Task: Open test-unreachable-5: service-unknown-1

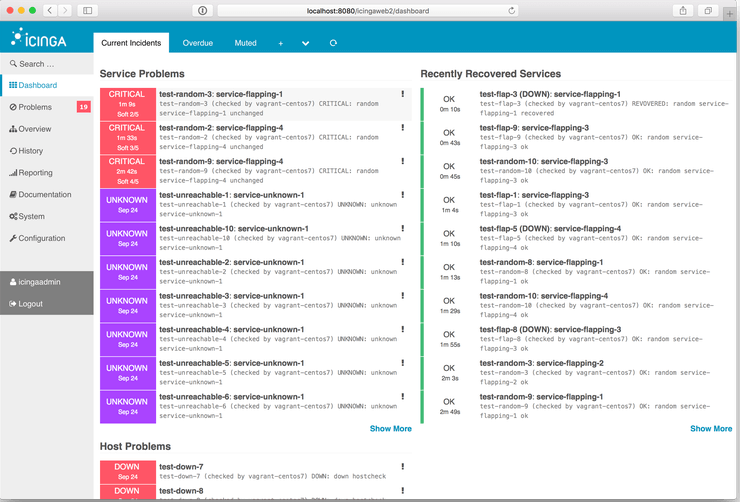Action: coord(232,363)
